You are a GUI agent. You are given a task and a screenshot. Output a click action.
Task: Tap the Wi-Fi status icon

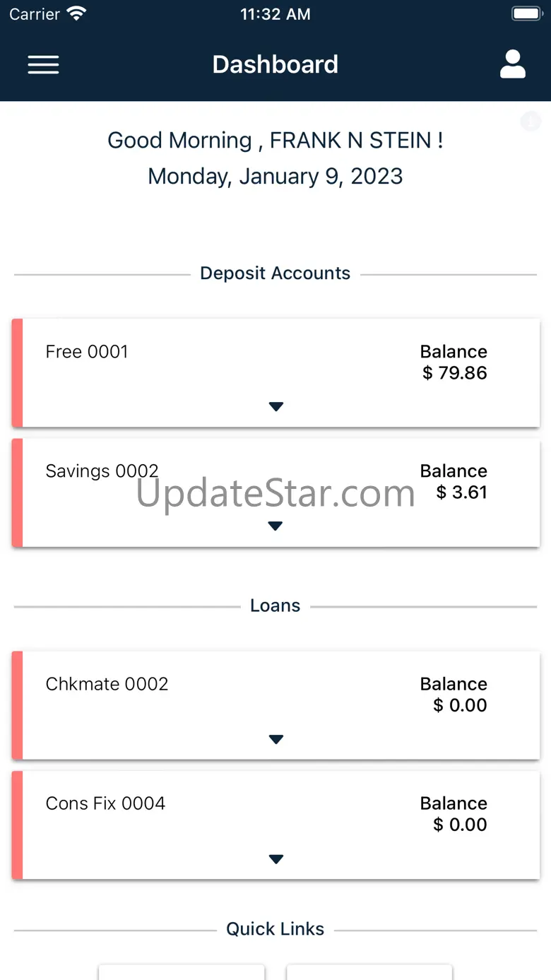click(76, 13)
